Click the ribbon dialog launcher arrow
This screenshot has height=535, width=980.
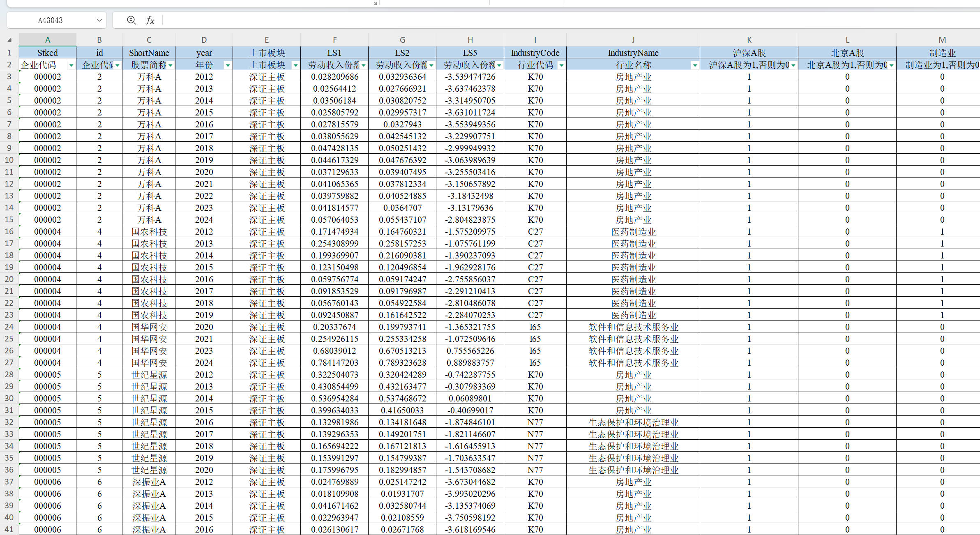[375, 3]
